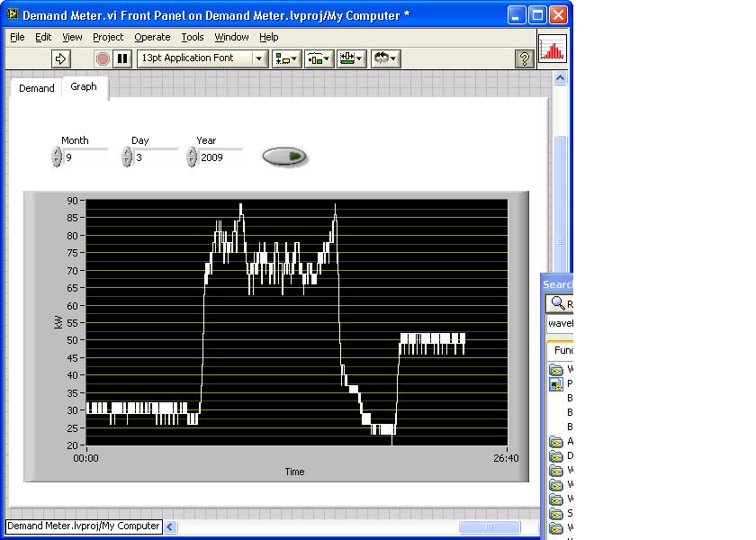This screenshot has height=540, width=756.
Task: Click the Year value field showing 2009
Action: click(220, 157)
